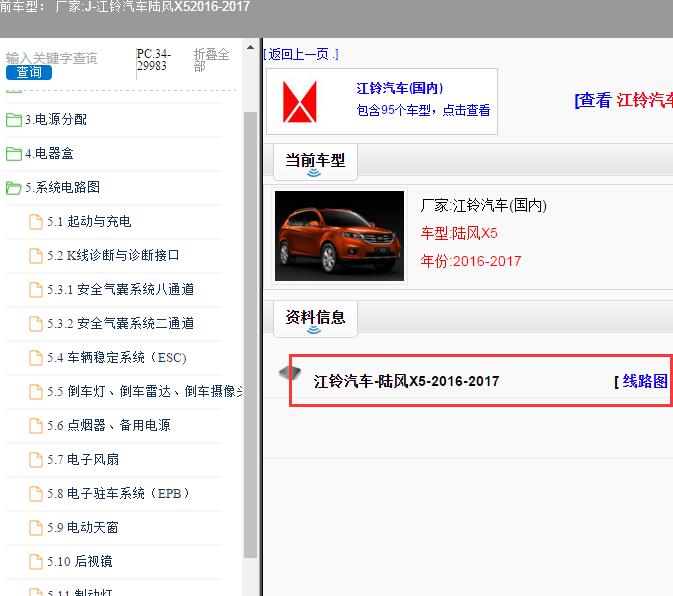Click document icon for 5.9 电动天窗

[36, 527]
